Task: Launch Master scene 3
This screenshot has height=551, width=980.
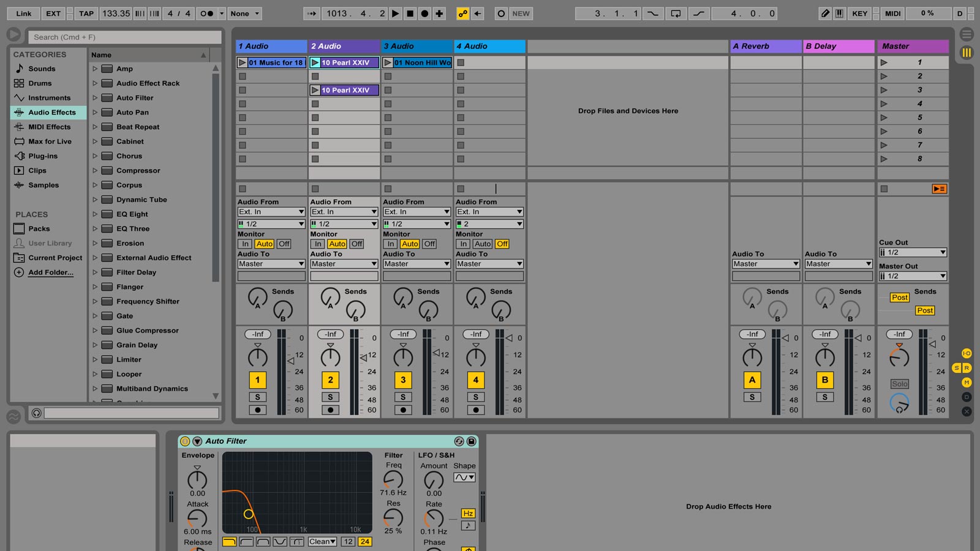Action: click(x=884, y=90)
